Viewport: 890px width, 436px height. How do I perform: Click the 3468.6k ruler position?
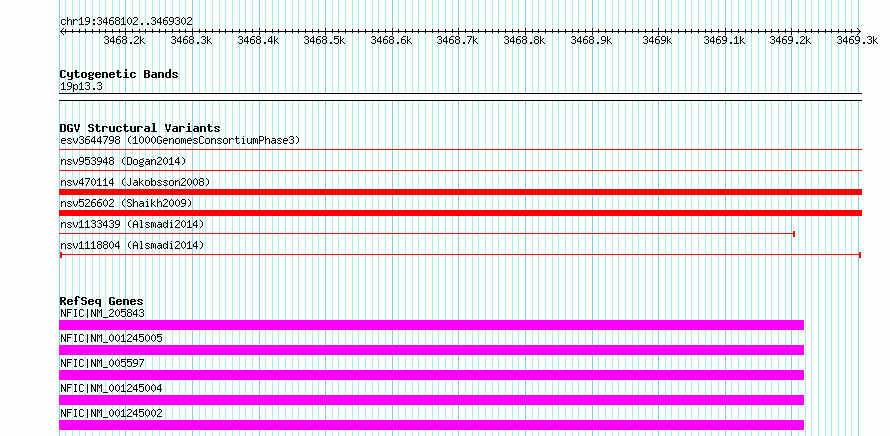click(391, 40)
